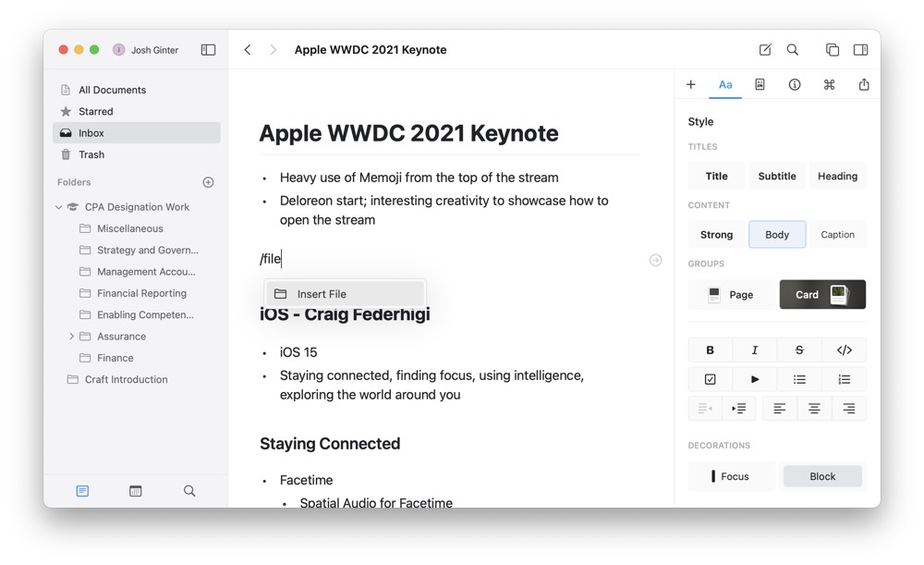This screenshot has height=565, width=924.
Task: Open CPA Designation Work folder
Action: (x=136, y=207)
